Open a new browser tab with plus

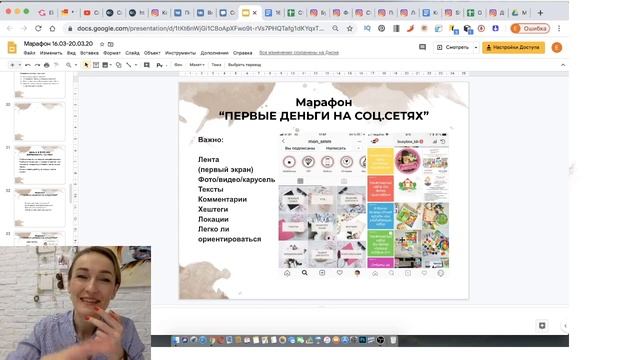[540, 13]
